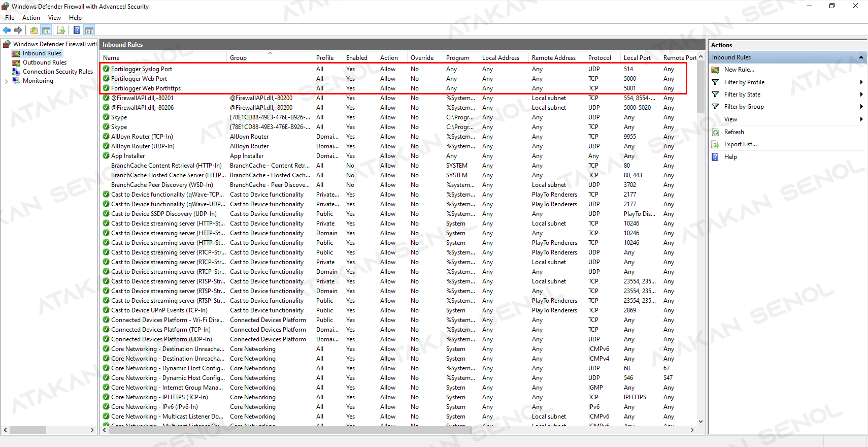Select BranchCache Peer Discovery (WSD-In) rule
This screenshot has width=868, height=447.
398,185
